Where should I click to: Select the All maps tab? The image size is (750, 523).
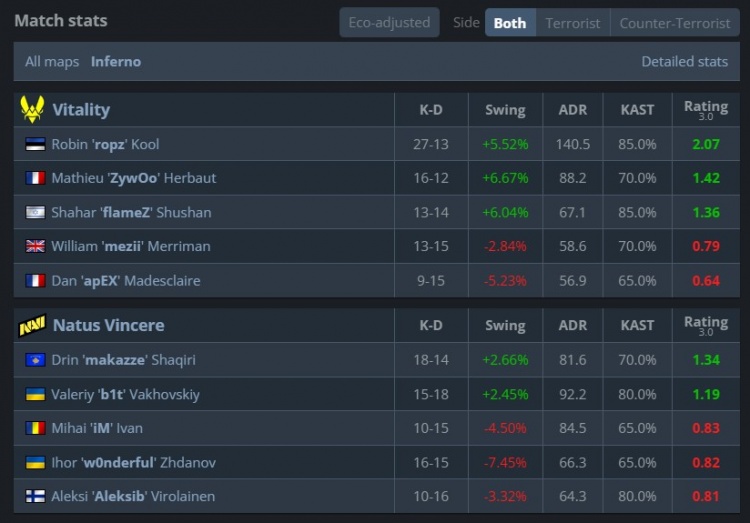tap(52, 61)
